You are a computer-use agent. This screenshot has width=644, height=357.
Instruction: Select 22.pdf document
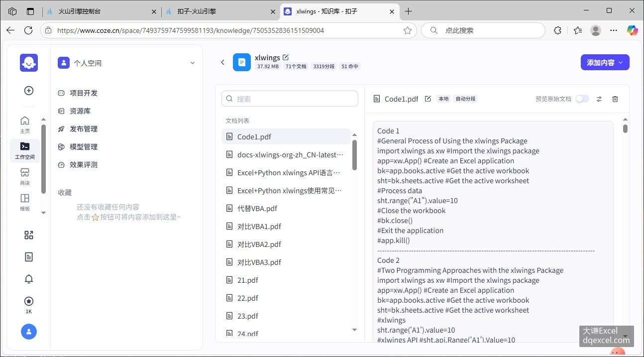tap(286, 298)
